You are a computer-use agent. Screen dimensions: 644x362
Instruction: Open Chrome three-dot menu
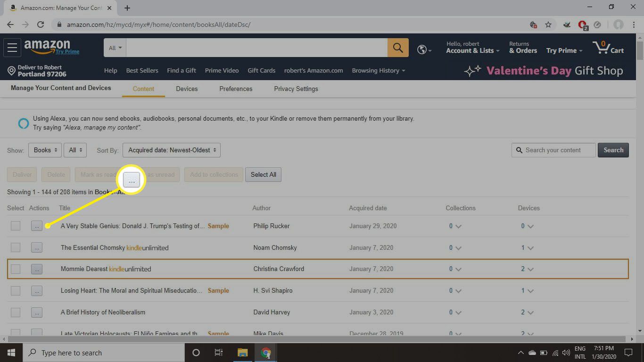(x=635, y=25)
